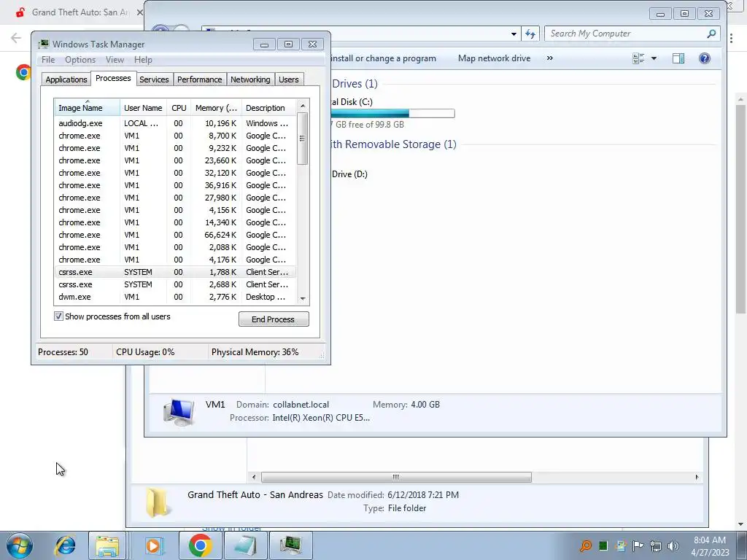
Task: Click the volume speaker tray icon
Action: coord(673,545)
